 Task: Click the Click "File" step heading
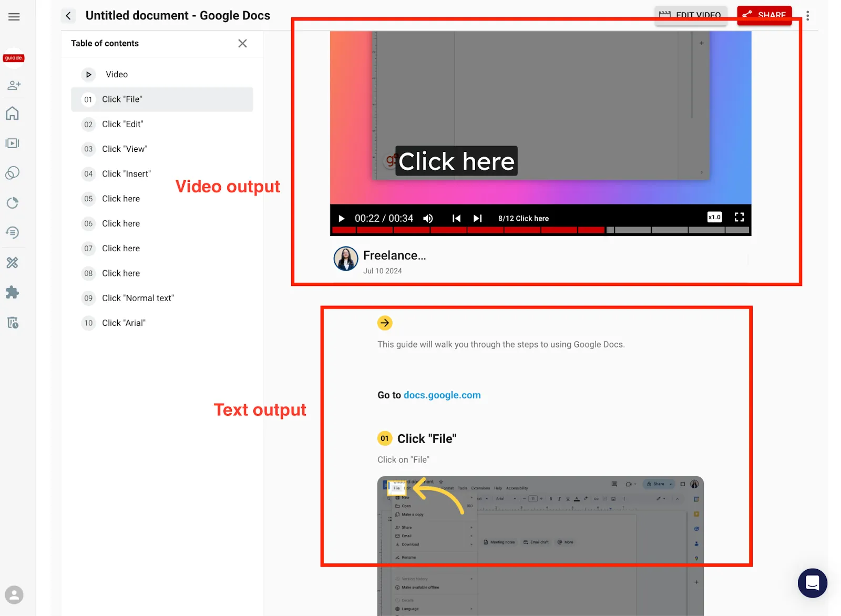tap(427, 439)
